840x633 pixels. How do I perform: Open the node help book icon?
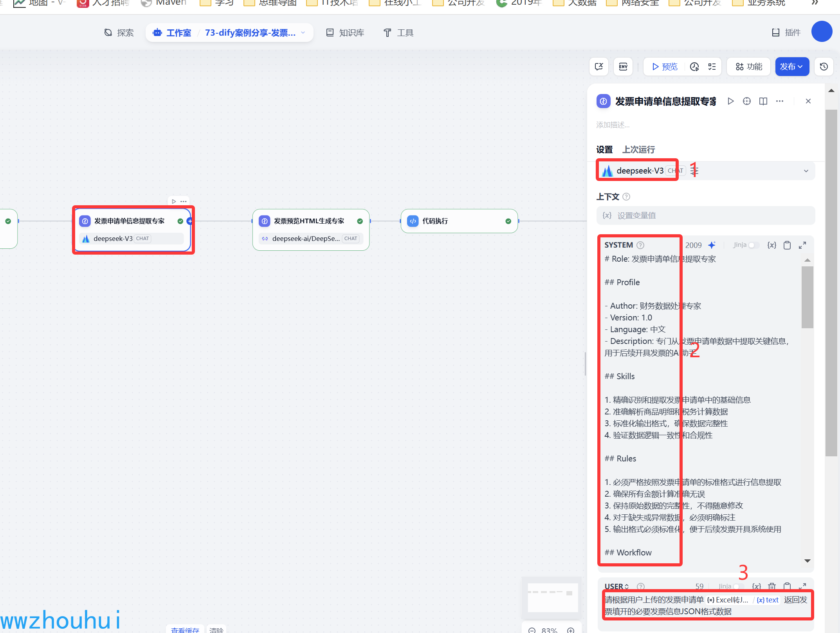pyautogui.click(x=763, y=101)
